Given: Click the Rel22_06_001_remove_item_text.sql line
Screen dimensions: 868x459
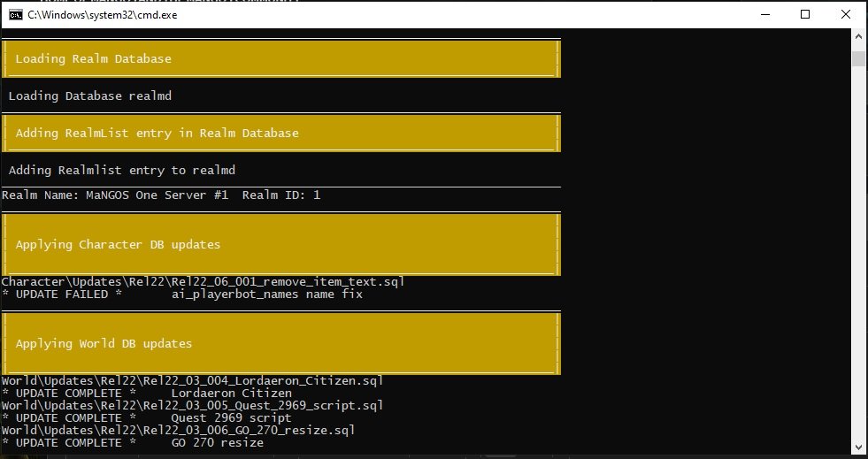Looking at the screenshot, I should (x=204, y=281).
